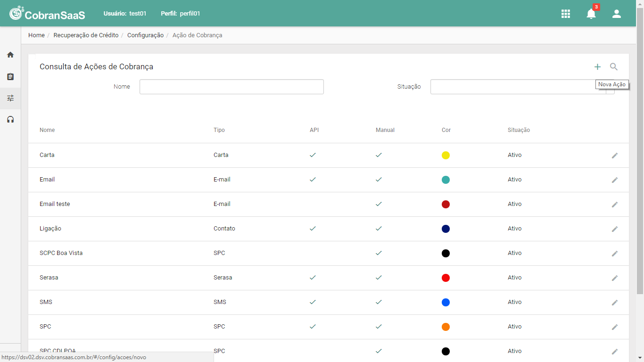
Task: Open the Situação dropdown field
Action: [522, 87]
